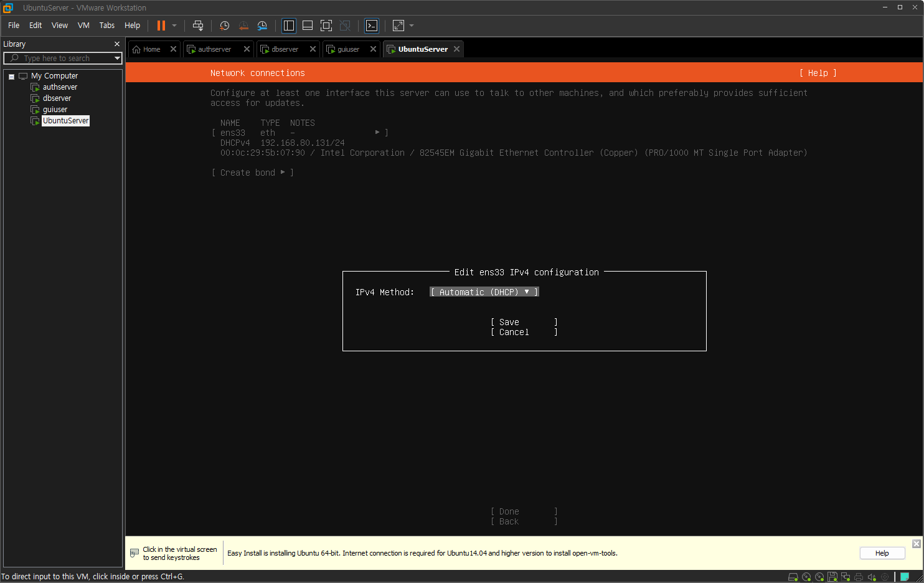Close the authserver tab
924x583 pixels.
247,49
